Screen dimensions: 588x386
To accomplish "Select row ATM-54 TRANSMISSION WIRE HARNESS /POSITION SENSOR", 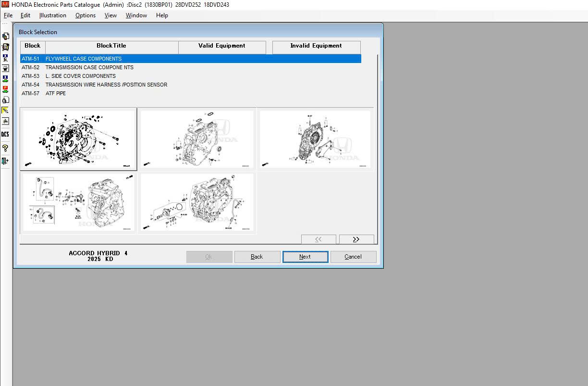I will pos(191,85).
